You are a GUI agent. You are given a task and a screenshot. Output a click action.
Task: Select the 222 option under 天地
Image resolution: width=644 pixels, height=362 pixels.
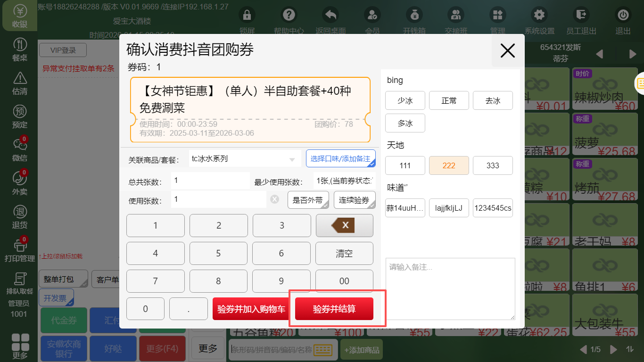tap(449, 165)
